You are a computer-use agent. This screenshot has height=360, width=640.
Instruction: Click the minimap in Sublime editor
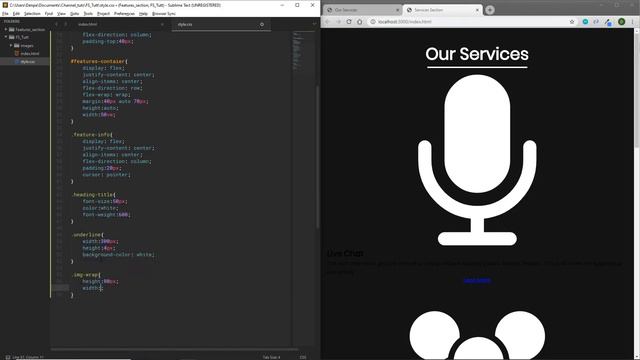(x=303, y=51)
